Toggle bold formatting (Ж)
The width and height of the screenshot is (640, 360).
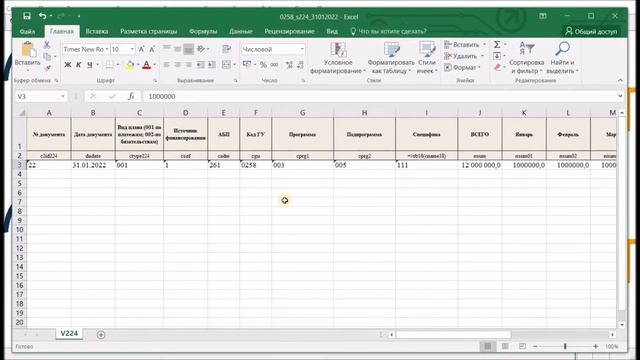click(x=68, y=65)
